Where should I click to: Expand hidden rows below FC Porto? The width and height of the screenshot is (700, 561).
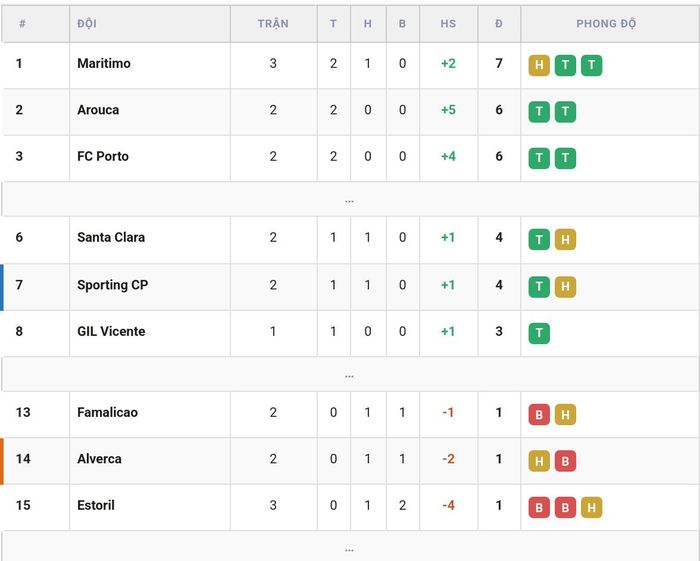350,199
